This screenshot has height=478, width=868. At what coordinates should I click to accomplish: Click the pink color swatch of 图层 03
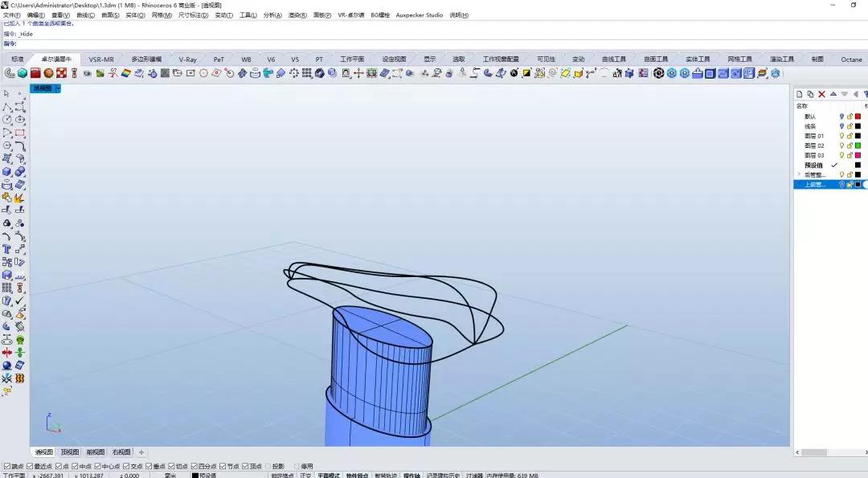[858, 156]
